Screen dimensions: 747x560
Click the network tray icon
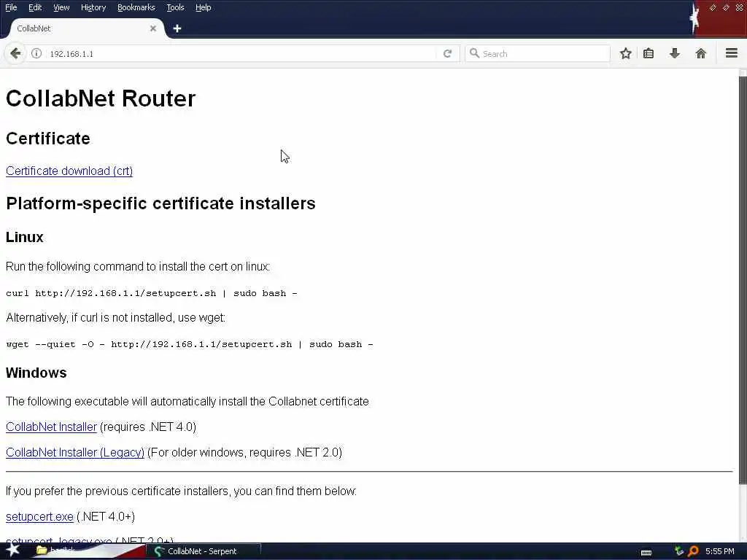(x=679, y=551)
